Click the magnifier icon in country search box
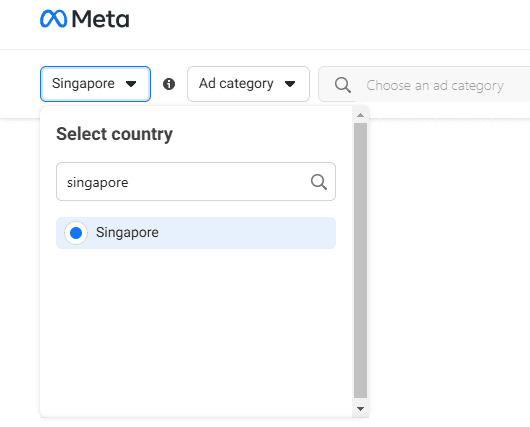This screenshot has width=530, height=427. pos(319,182)
